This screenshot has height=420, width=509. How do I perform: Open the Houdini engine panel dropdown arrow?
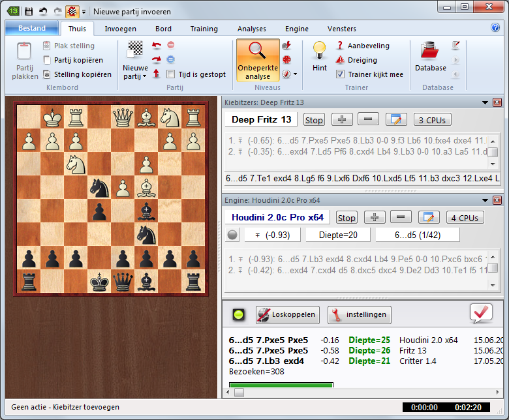click(x=485, y=201)
